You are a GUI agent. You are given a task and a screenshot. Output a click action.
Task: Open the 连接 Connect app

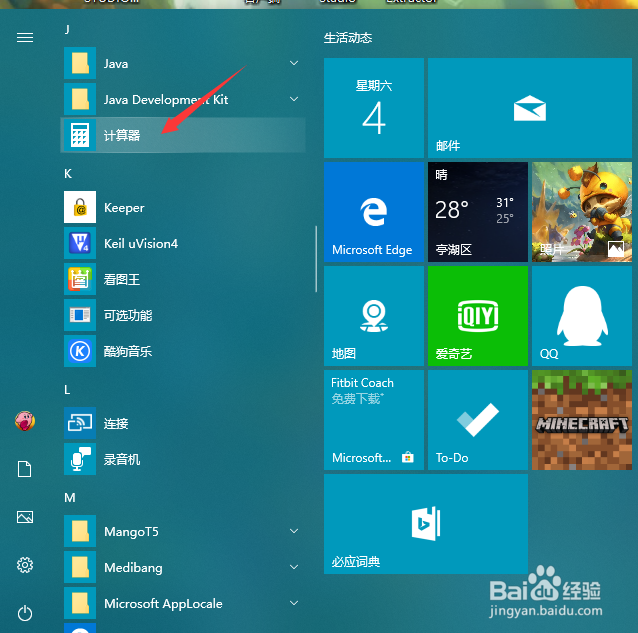[183, 423]
